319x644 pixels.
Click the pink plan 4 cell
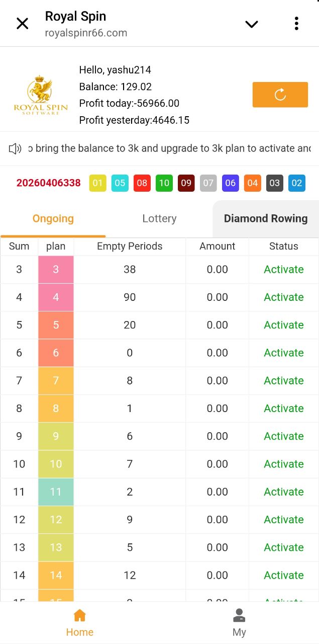click(x=56, y=297)
